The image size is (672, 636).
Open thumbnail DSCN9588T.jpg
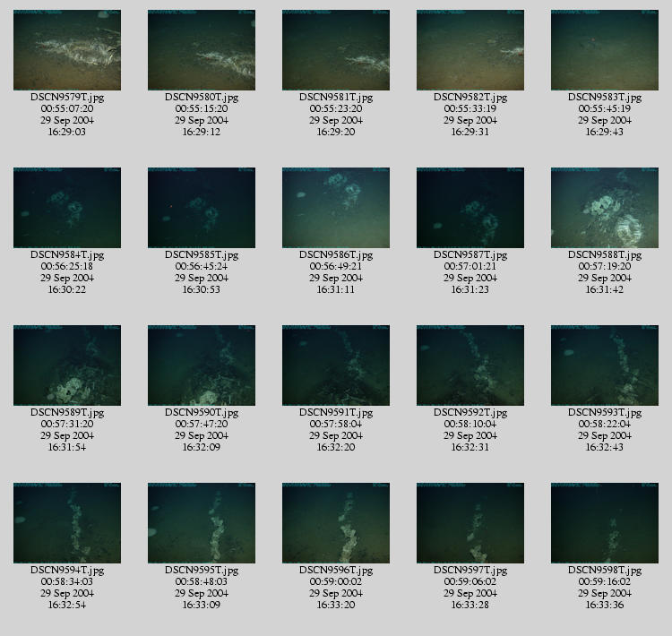[x=605, y=208]
